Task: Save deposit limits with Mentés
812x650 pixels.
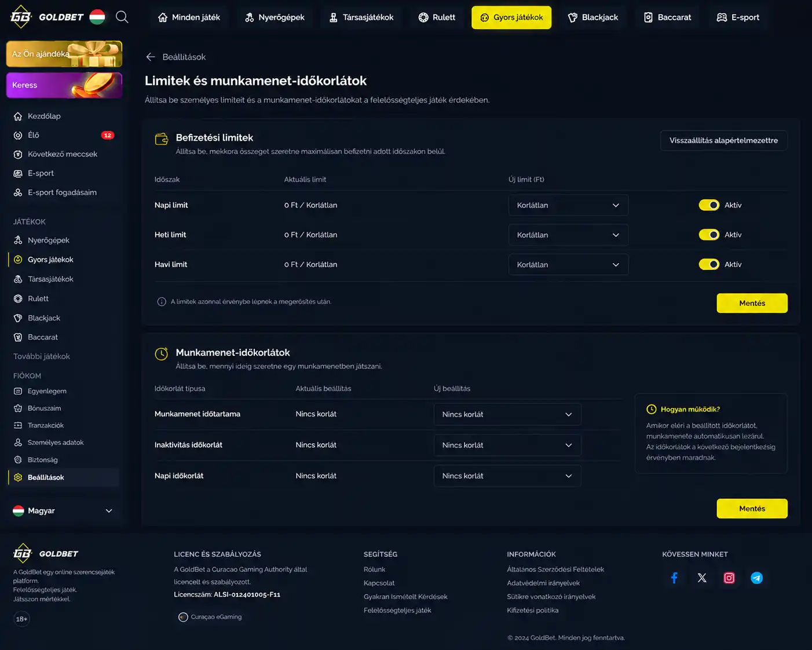Action: tap(752, 303)
